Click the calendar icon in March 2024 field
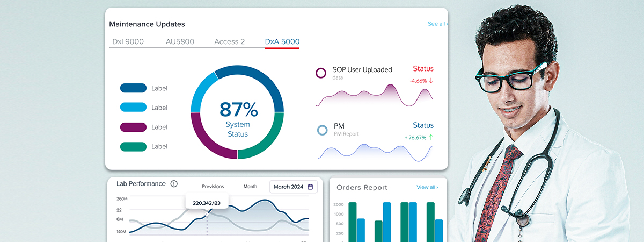644x242 pixels. [310, 187]
